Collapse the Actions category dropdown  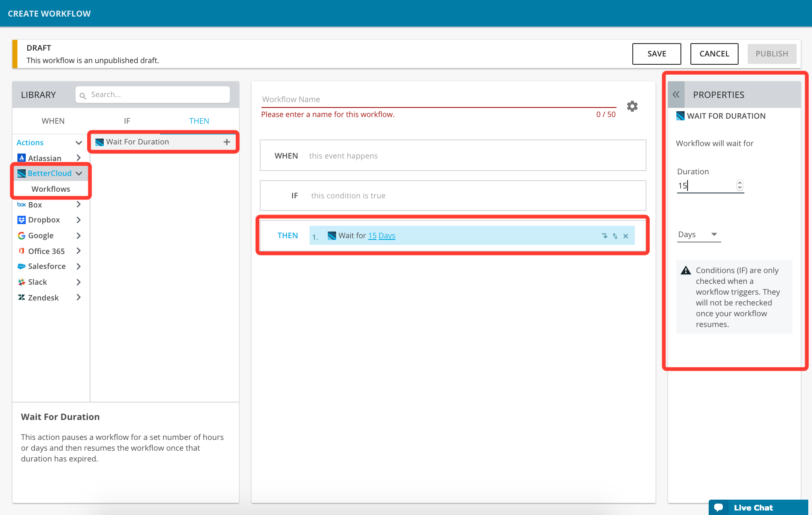78,143
